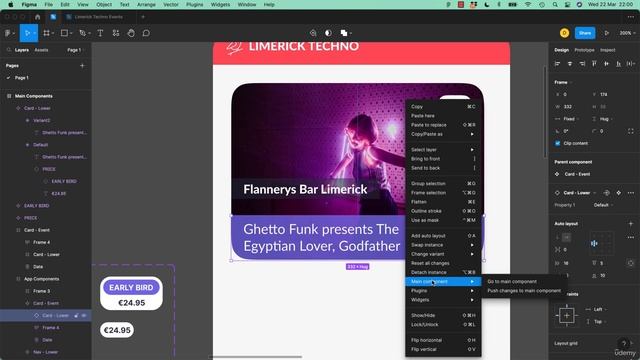Choose Reset all changes in context menu

[443, 263]
